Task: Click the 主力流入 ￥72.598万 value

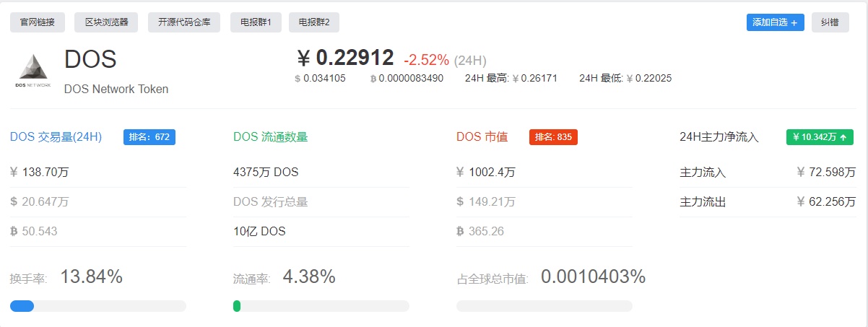Action: (826, 173)
